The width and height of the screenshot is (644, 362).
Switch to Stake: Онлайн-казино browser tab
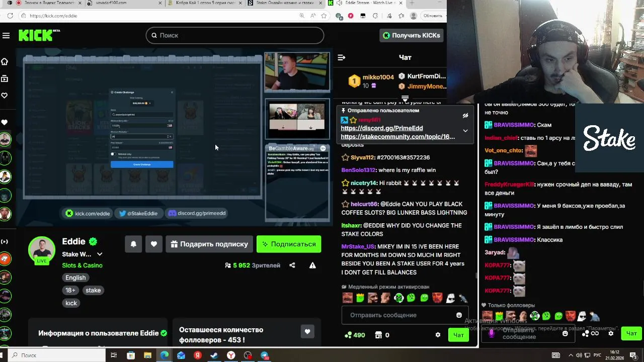pyautogui.click(x=285, y=3)
